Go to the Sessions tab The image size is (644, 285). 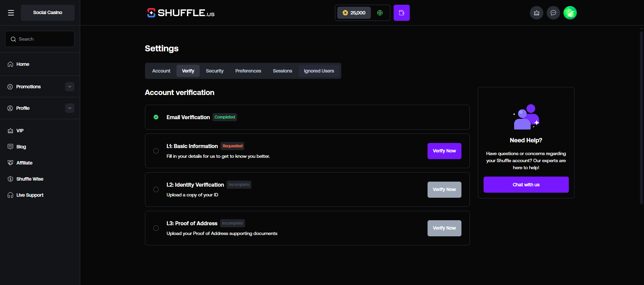(283, 71)
